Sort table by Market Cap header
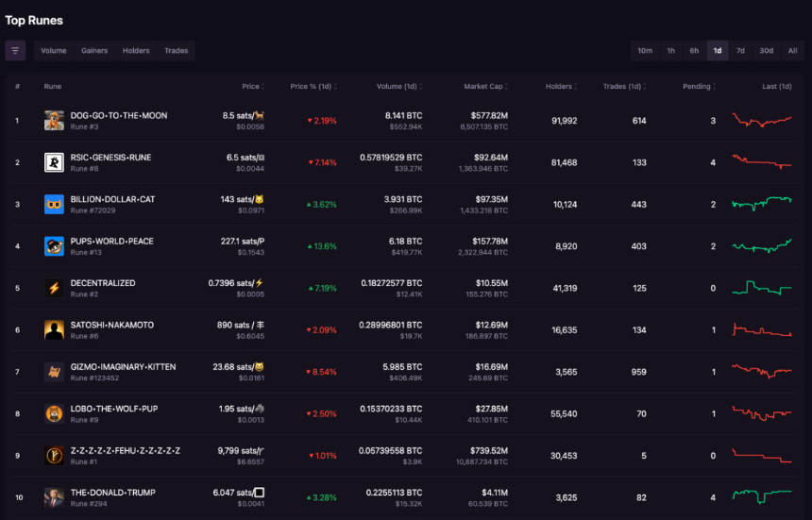The height and width of the screenshot is (520, 812). [x=485, y=87]
